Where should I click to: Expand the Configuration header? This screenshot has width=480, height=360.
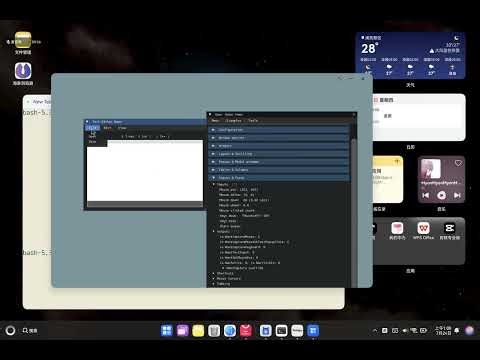pos(279,130)
